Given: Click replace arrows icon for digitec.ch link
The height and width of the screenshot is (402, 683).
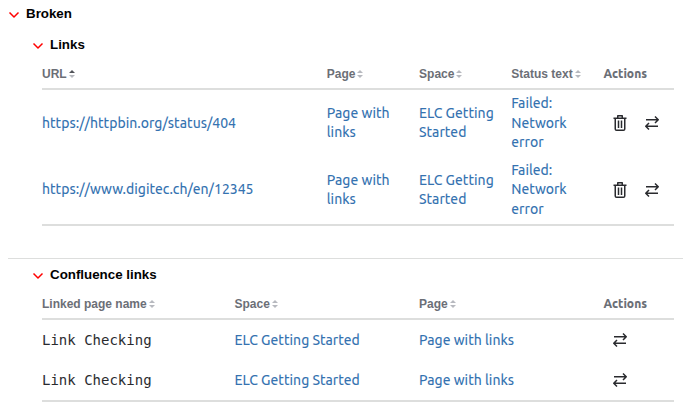Looking at the screenshot, I should pyautogui.click(x=652, y=189).
